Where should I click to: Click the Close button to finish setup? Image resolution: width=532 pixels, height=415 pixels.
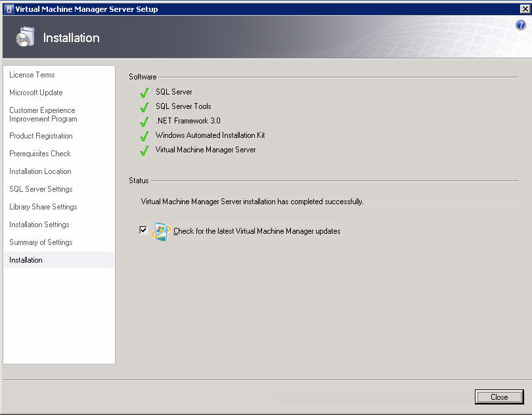point(499,397)
